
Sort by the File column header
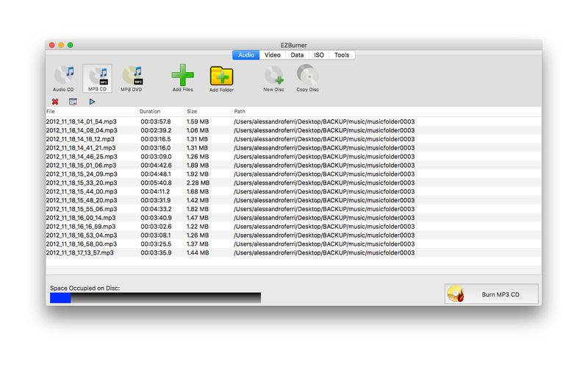point(91,112)
